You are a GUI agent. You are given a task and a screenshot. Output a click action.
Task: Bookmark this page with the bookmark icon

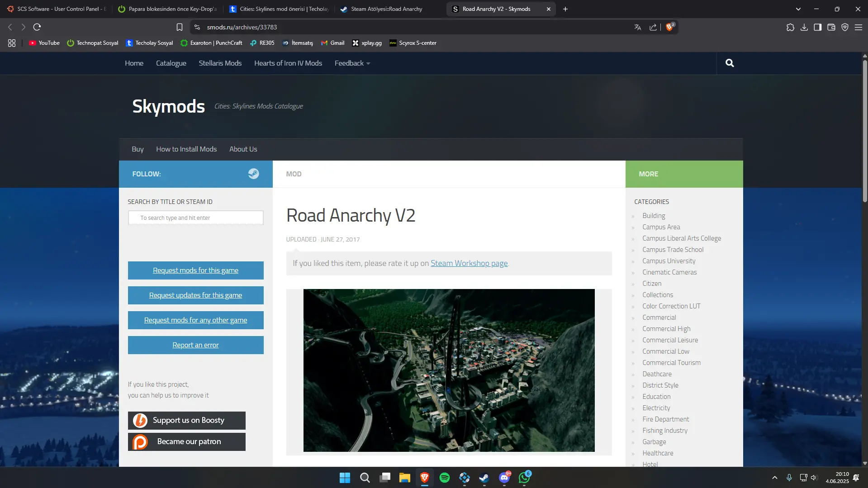tap(180, 27)
